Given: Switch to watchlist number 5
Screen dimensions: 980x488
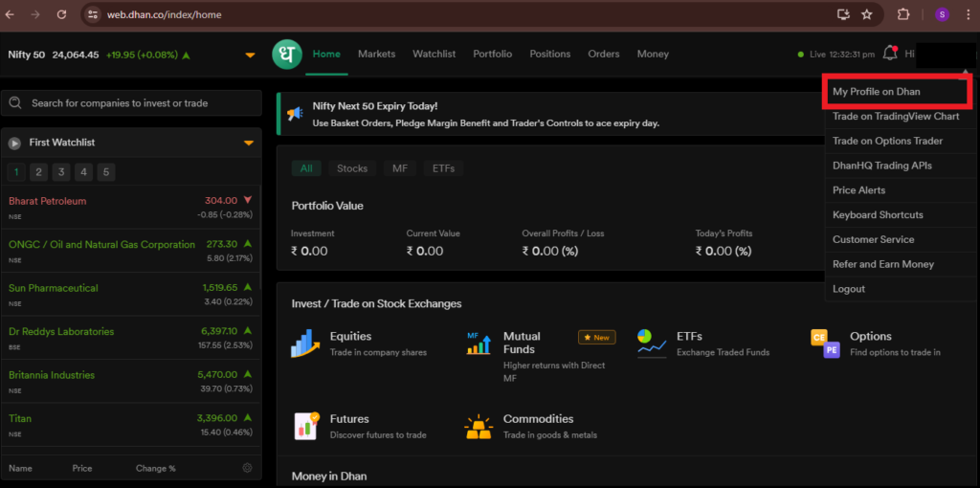Looking at the screenshot, I should click(x=106, y=172).
